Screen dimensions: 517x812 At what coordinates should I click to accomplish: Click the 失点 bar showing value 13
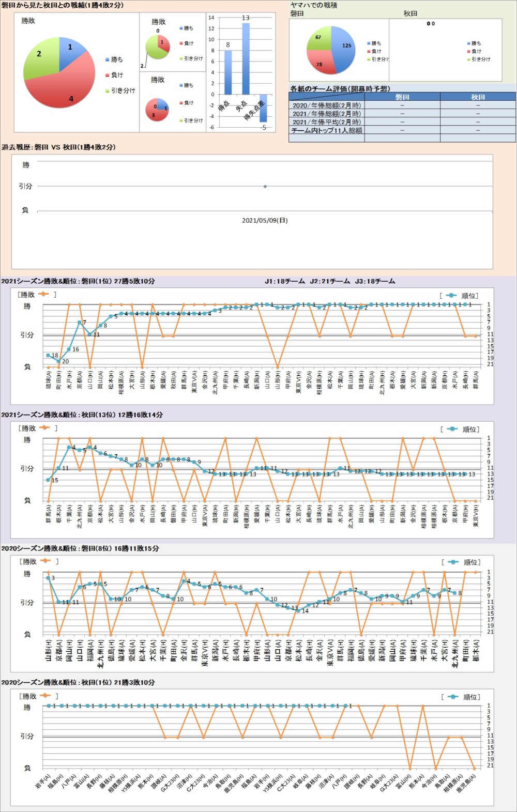246,58
